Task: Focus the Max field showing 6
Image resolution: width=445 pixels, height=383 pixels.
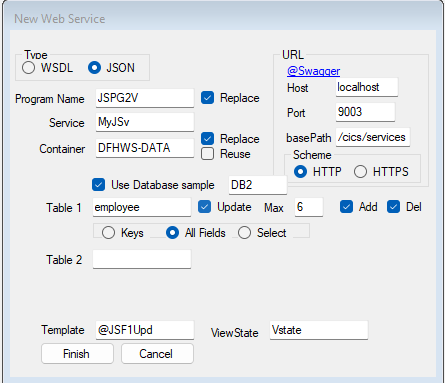Action: [309, 207]
